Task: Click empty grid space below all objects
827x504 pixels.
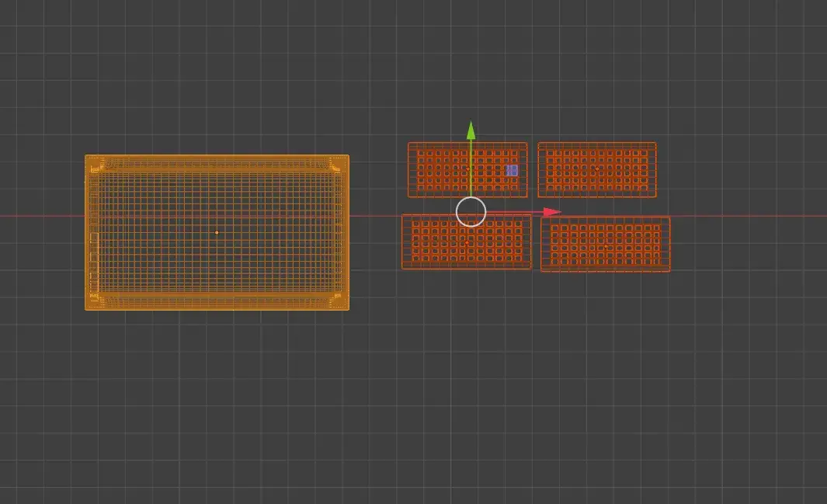Action: (412, 404)
